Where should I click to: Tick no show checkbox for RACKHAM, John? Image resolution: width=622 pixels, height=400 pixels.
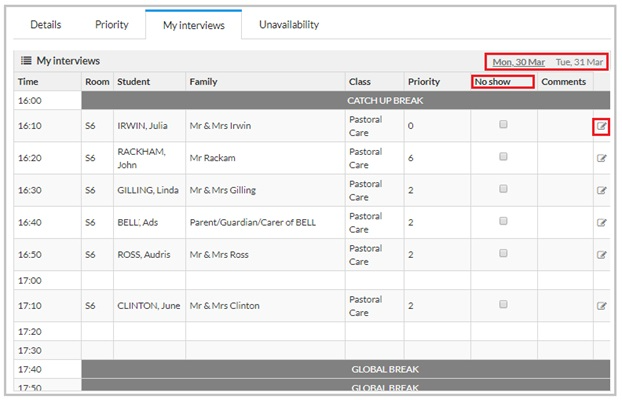tap(503, 157)
